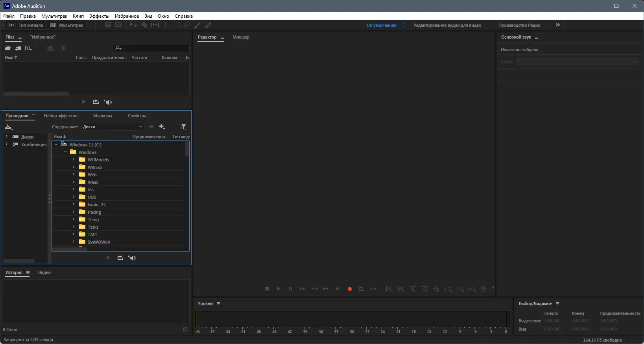Switch to the Микшер tab

[x=241, y=37]
